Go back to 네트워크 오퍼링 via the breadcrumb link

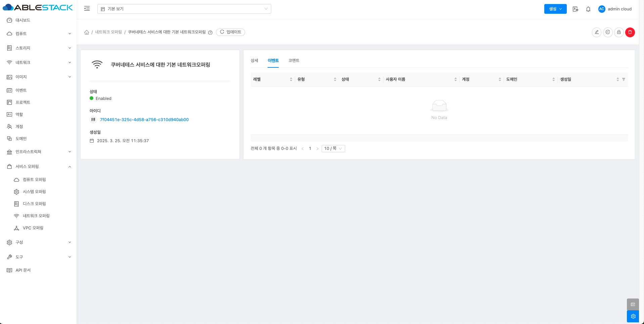[108, 32]
